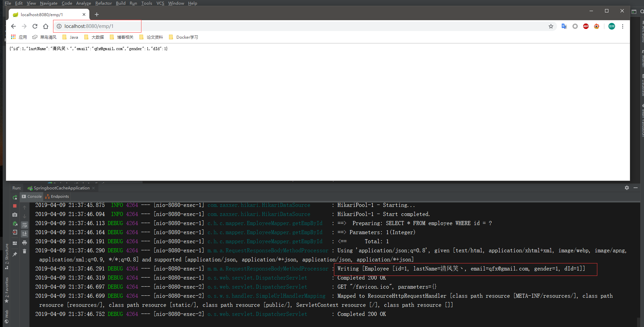Toggle scroll-to-end in the console toolbar
The height and width of the screenshot is (327, 644).
pos(25,233)
